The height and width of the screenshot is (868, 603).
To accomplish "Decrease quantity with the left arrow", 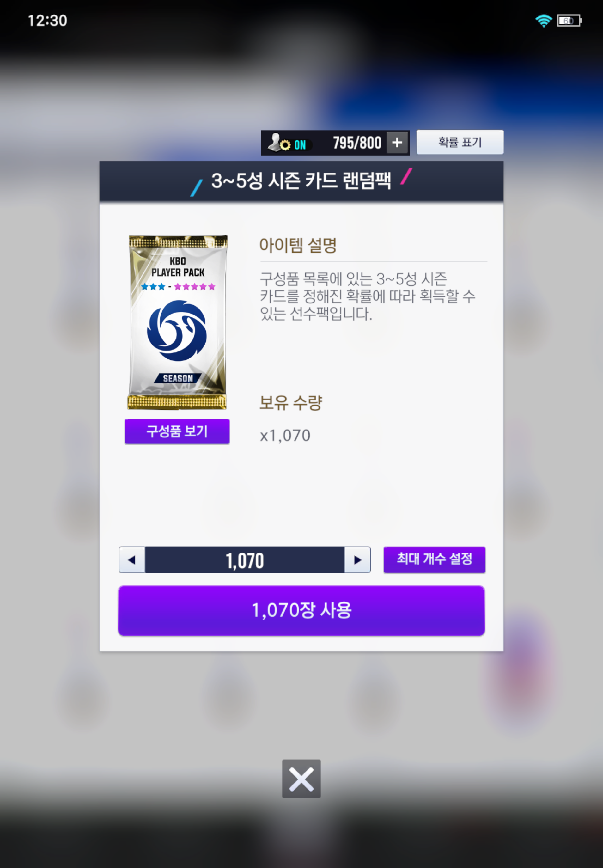I will 132,559.
